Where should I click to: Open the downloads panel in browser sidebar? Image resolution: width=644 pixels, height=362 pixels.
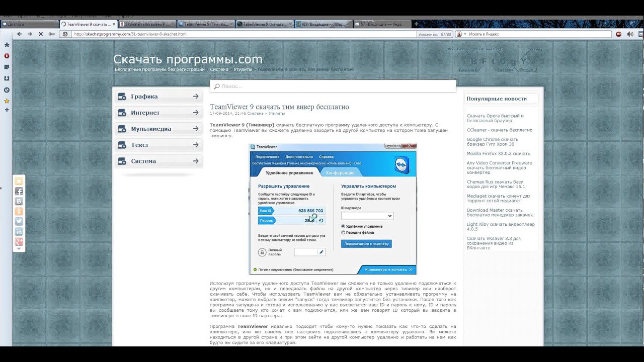[x=7, y=78]
